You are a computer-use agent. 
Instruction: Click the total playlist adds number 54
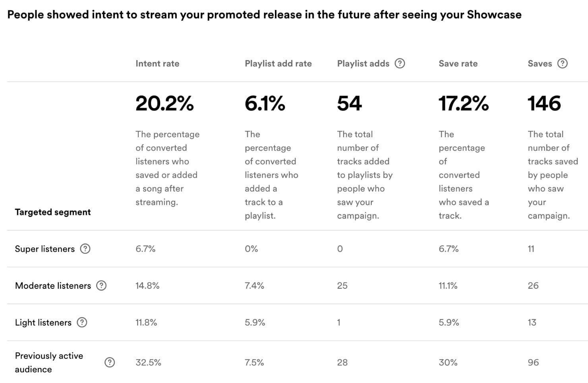point(349,103)
